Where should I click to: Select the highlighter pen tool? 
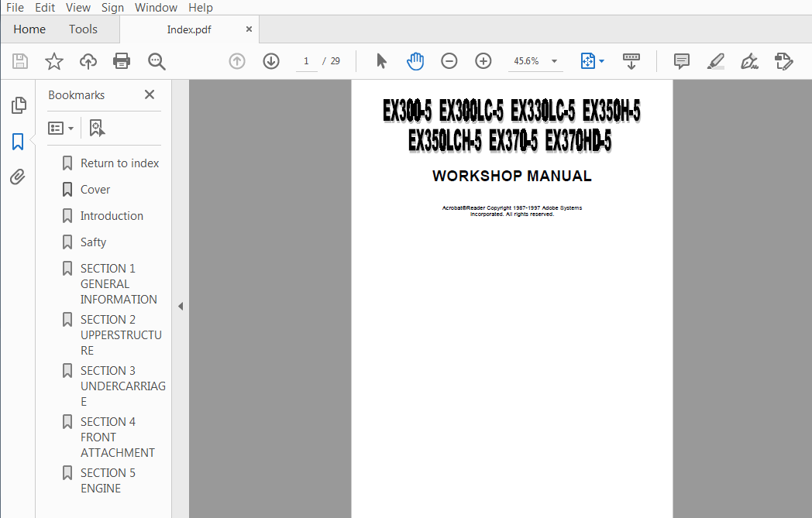click(716, 61)
